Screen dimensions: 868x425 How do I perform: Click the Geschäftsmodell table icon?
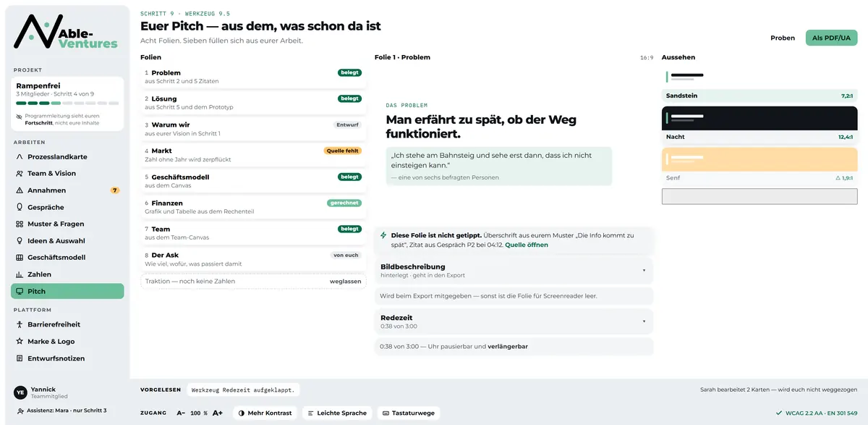coord(20,257)
